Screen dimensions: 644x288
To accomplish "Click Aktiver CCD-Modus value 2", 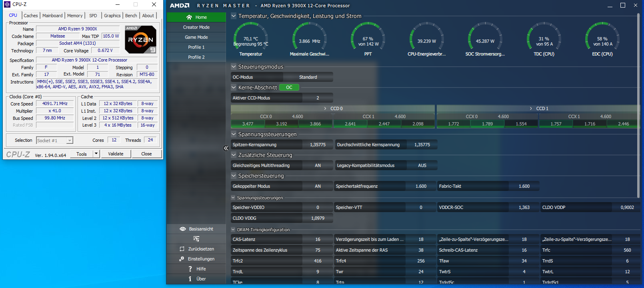I will (x=318, y=98).
